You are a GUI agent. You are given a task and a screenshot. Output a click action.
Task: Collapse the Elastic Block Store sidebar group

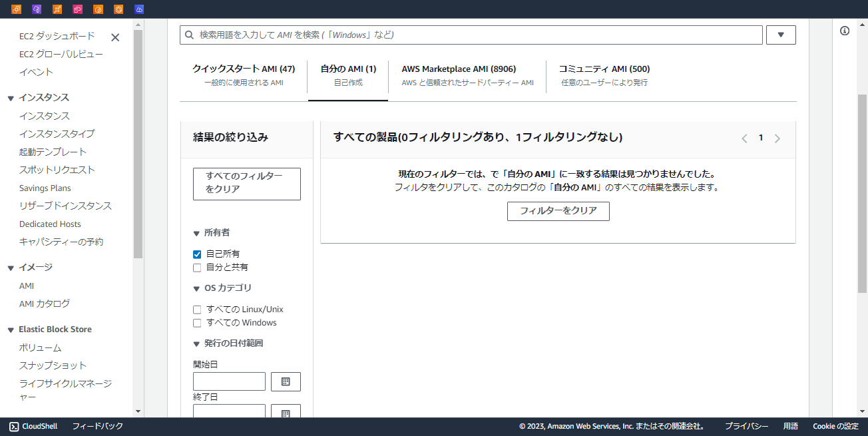coord(11,330)
